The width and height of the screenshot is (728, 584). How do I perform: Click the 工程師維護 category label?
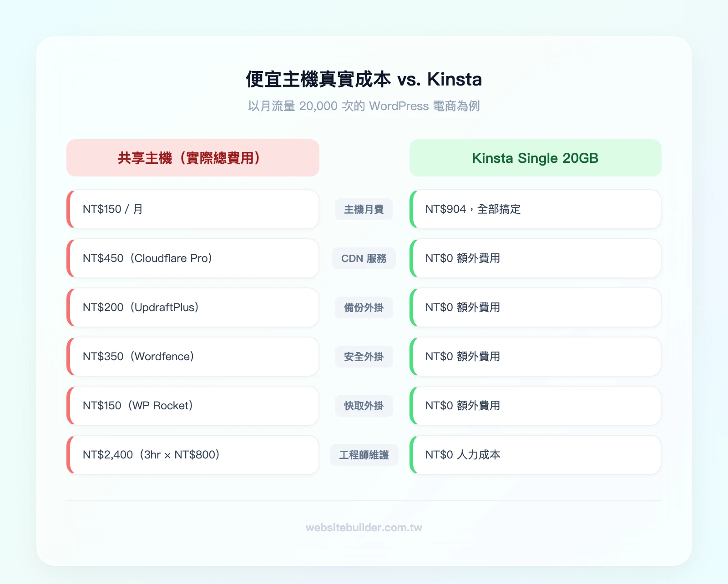[364, 455]
